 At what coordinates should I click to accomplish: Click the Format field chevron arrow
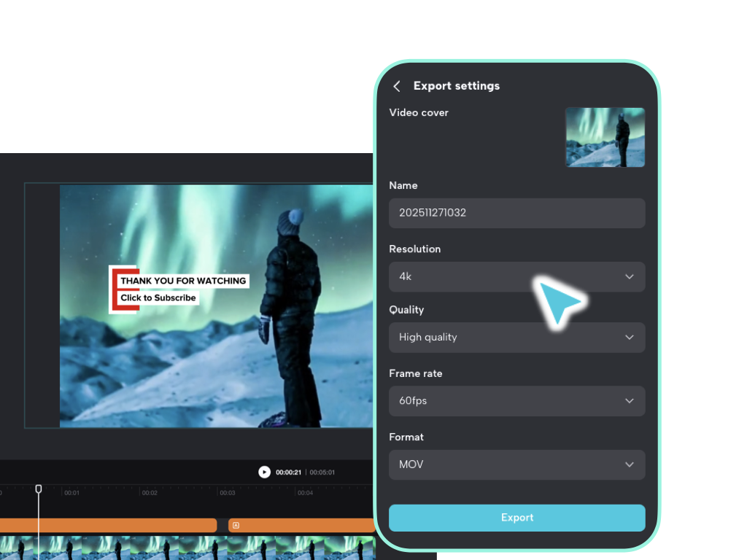pos(629,464)
